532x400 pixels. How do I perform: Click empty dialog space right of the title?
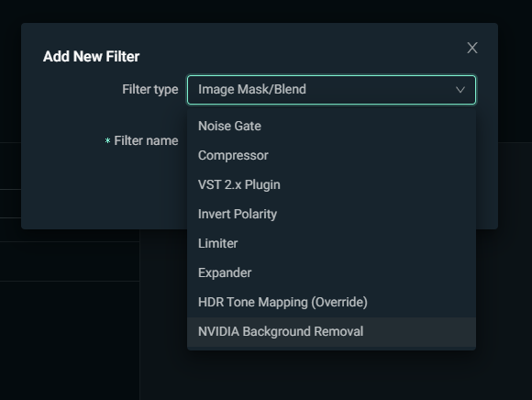[x=299, y=56]
